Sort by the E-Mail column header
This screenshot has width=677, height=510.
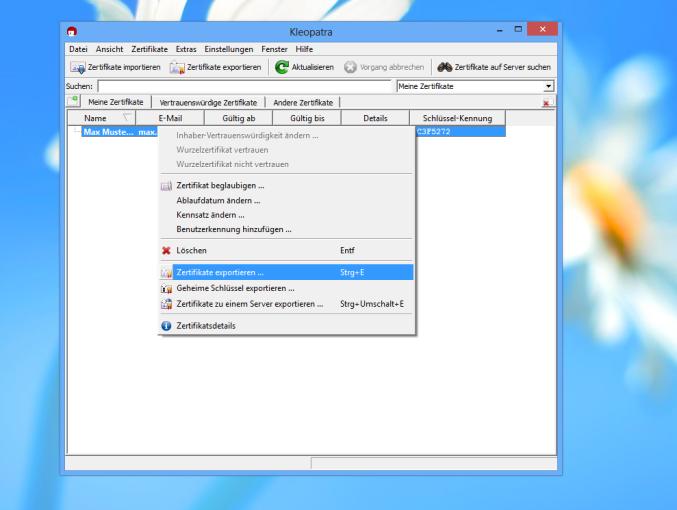point(170,118)
